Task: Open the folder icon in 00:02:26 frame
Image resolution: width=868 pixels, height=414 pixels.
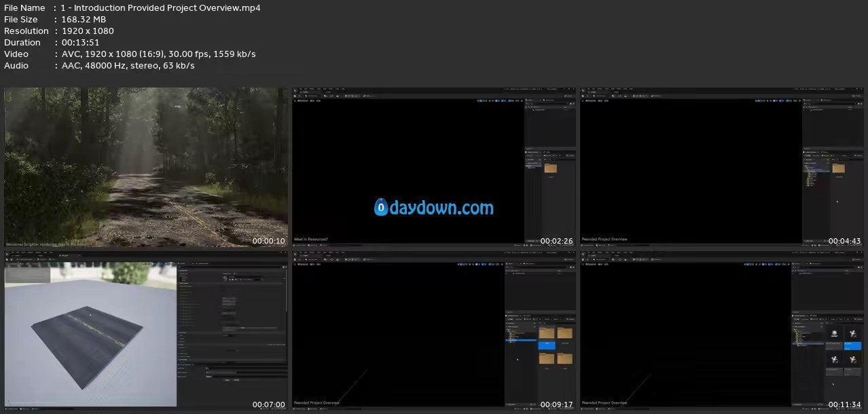Action: (550, 168)
